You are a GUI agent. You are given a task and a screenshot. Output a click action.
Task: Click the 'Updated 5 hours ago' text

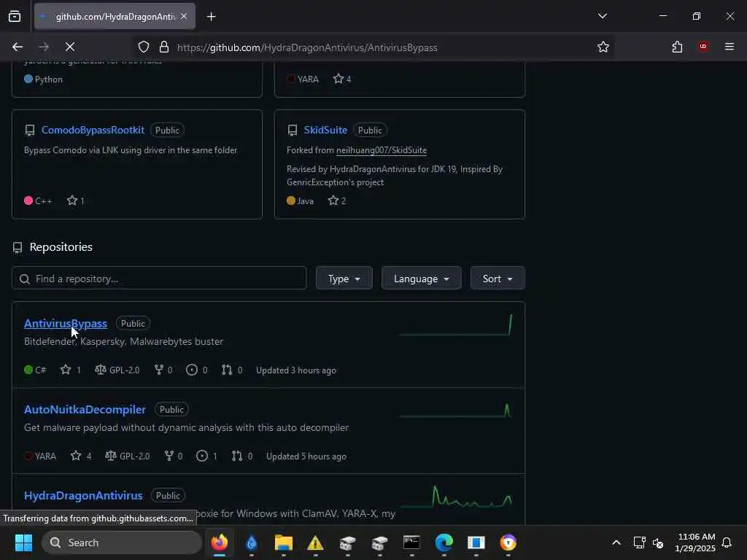pos(306,456)
